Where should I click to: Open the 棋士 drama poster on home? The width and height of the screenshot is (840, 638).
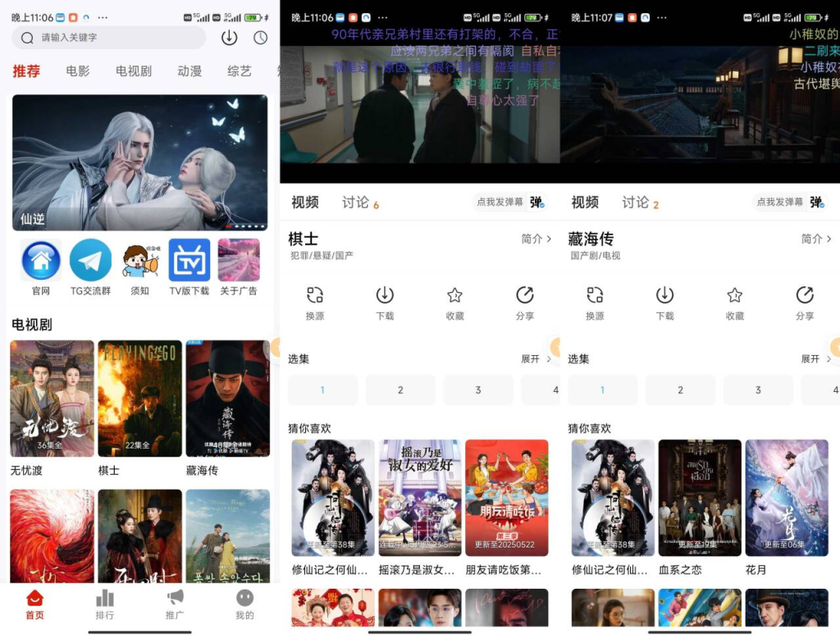pos(139,399)
